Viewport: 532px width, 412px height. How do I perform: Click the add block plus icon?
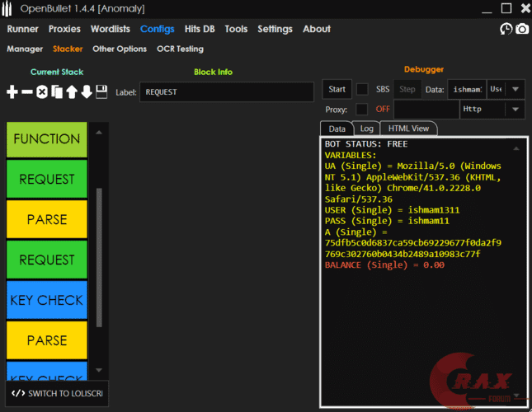(x=12, y=92)
